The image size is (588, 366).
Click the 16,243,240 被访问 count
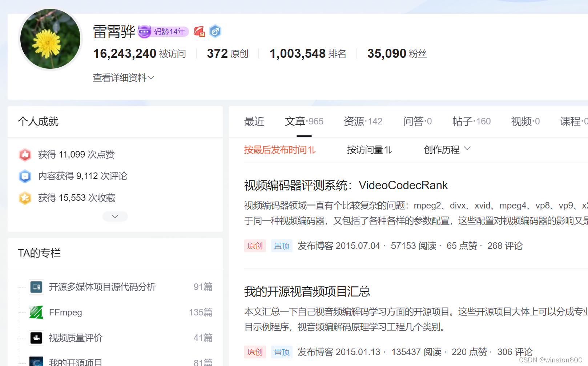140,53
